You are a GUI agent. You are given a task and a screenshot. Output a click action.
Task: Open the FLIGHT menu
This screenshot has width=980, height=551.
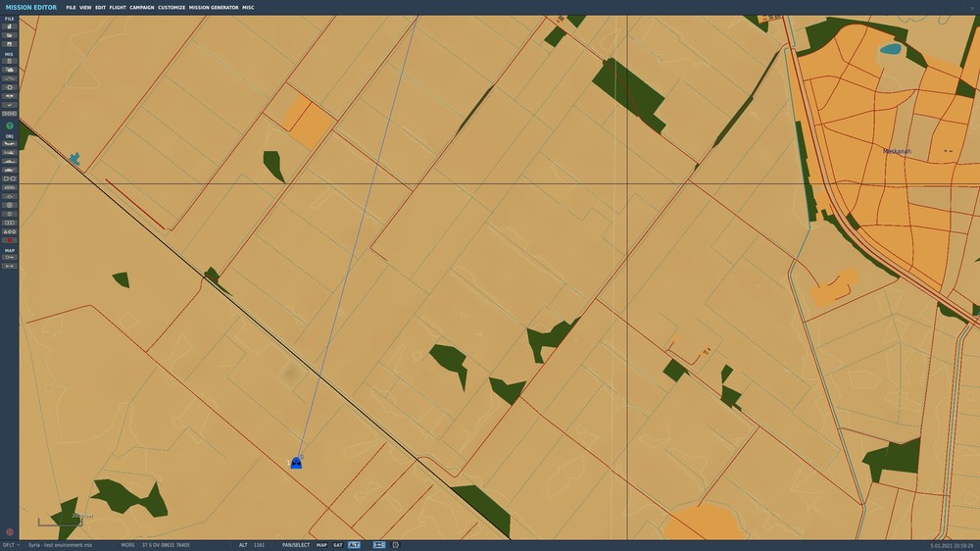(118, 8)
